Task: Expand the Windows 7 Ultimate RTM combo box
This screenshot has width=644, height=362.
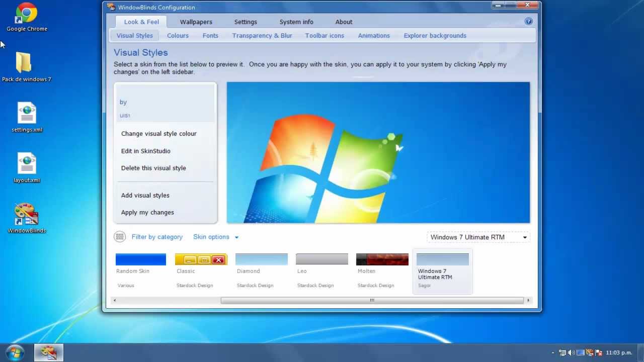Action: (478, 237)
